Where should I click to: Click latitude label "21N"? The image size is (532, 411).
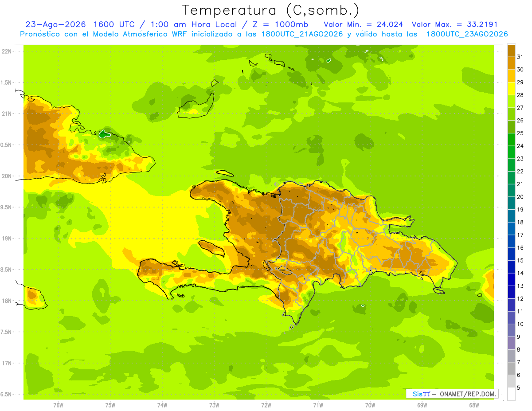pos(8,114)
